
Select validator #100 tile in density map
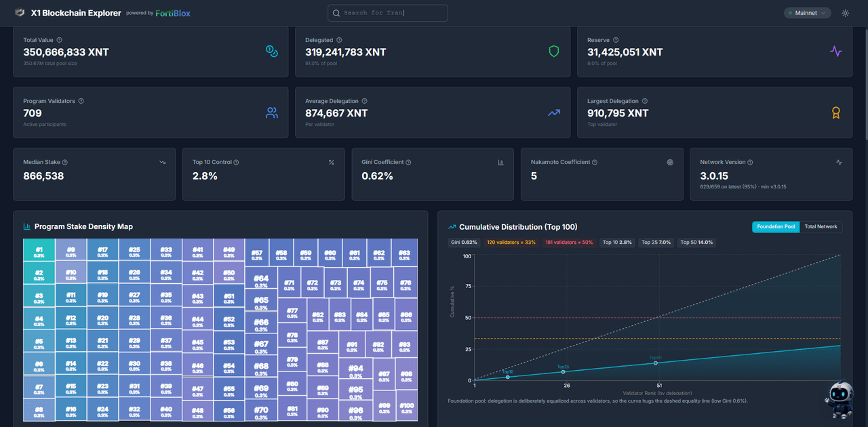point(406,407)
